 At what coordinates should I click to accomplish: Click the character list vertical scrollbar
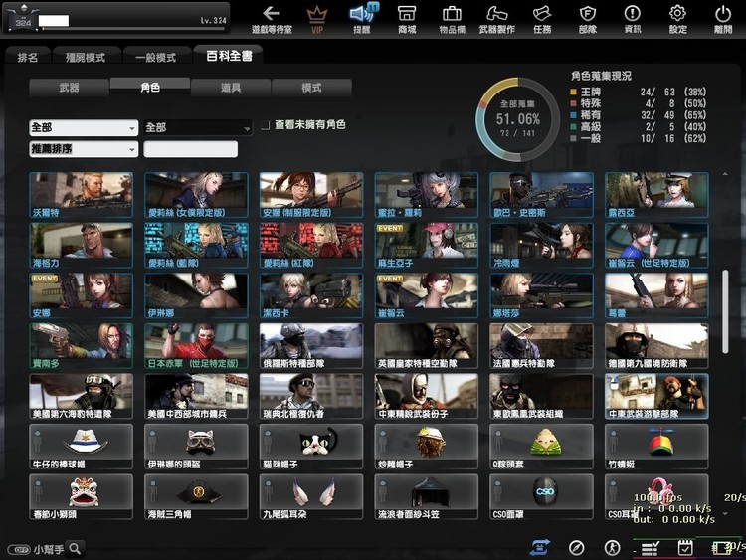[725, 311]
